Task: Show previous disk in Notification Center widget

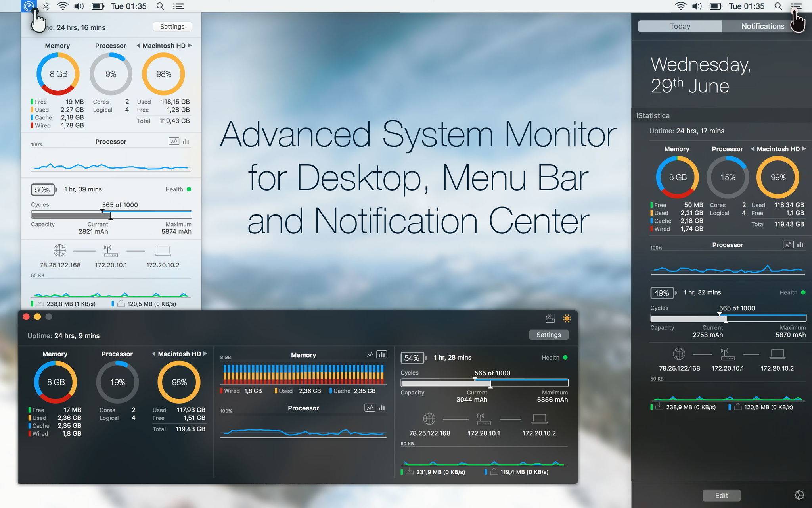Action: pos(752,149)
